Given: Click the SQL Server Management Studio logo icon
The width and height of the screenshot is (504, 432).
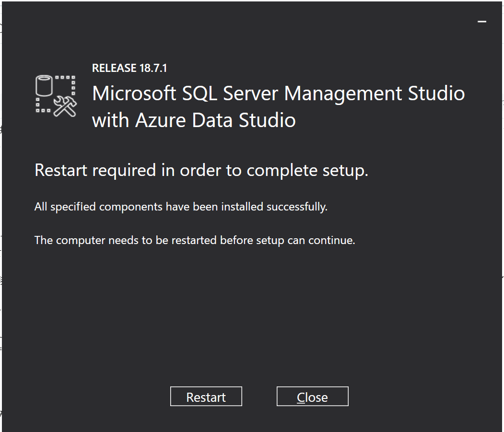Looking at the screenshot, I should (56, 96).
